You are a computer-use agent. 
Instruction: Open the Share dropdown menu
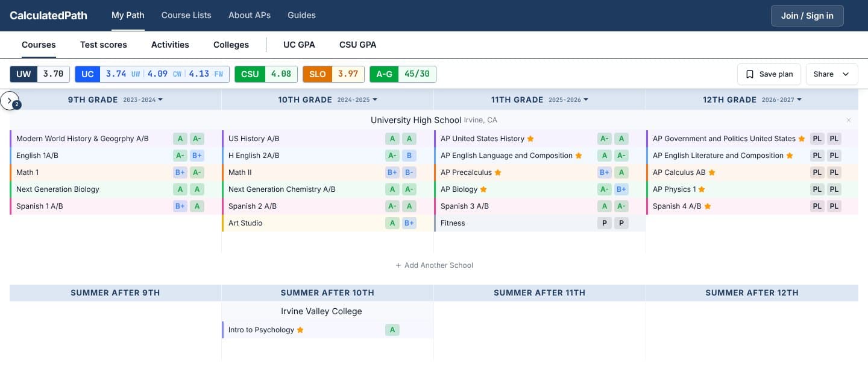[832, 74]
